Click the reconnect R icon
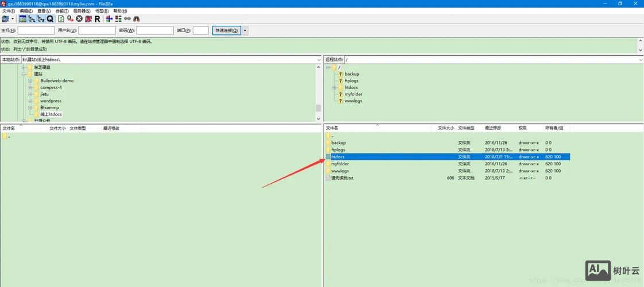644x287 pixels. click(97, 19)
